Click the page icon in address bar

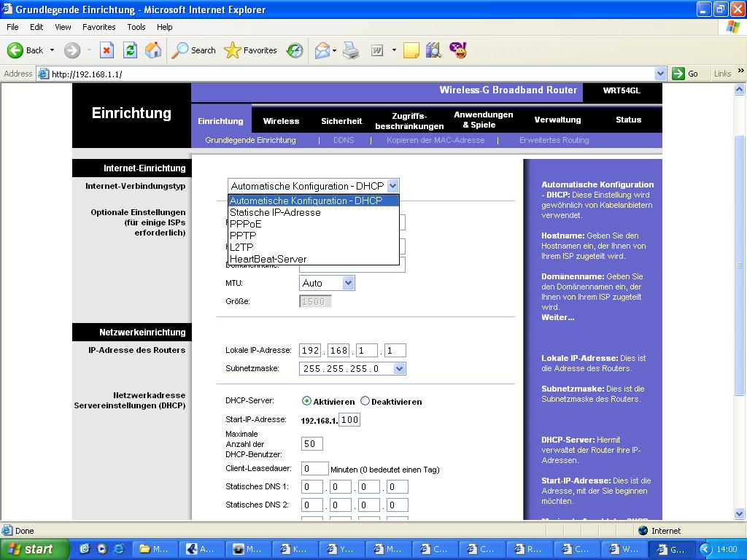coord(43,74)
